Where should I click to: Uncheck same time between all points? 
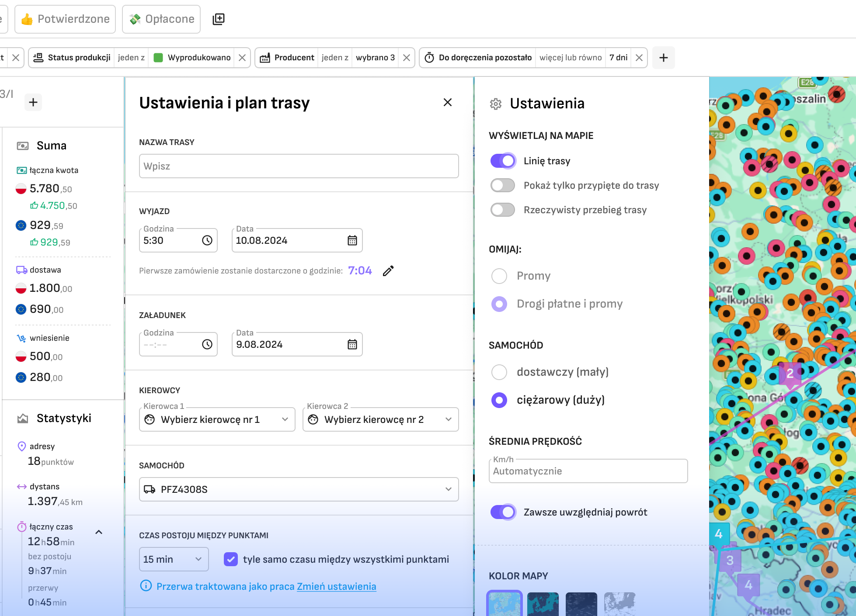231,559
